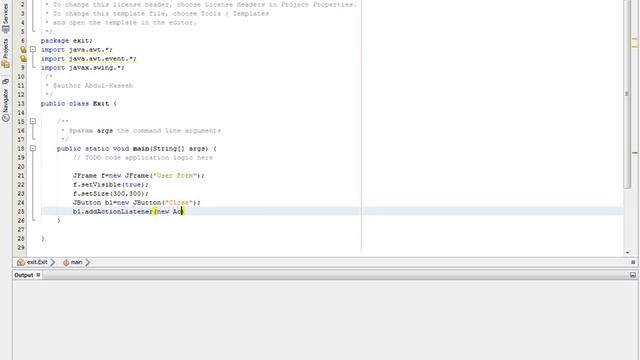640x360 pixels.
Task: Click "f.setVisible(true);" statement
Action: (x=111, y=184)
